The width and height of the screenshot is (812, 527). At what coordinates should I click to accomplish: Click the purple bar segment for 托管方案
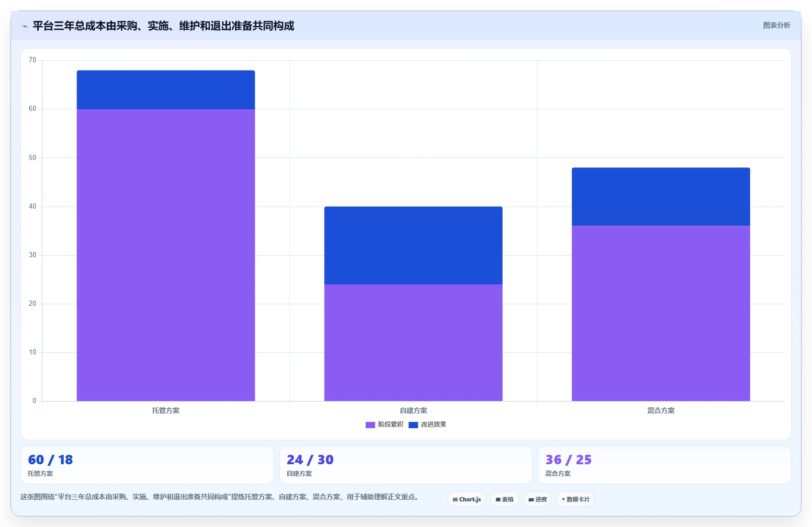point(166,255)
